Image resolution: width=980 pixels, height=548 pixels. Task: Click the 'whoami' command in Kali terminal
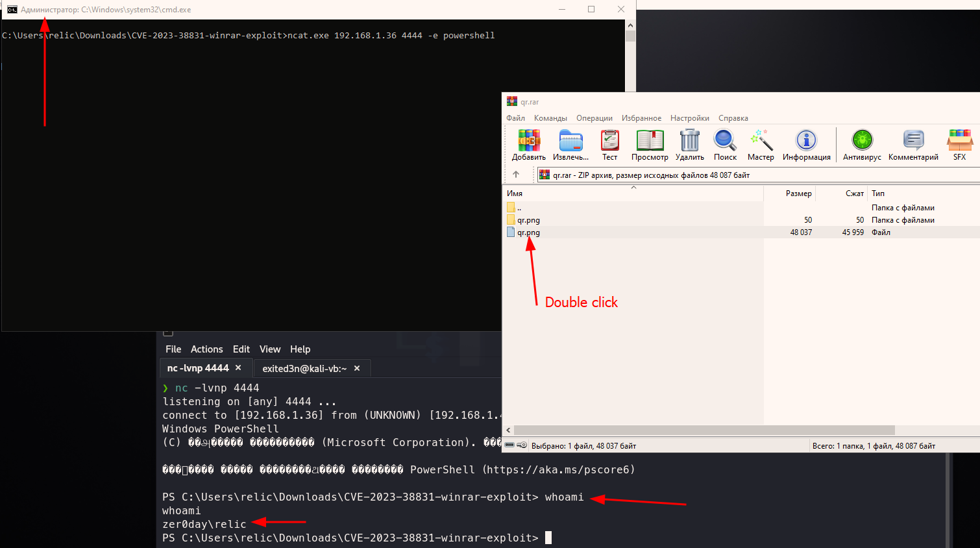click(564, 497)
